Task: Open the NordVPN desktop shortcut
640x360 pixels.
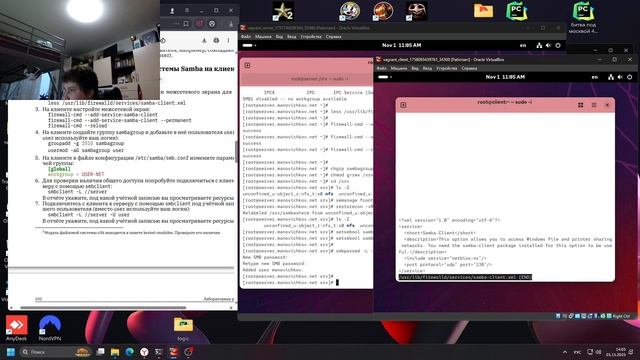Action: tap(50, 328)
